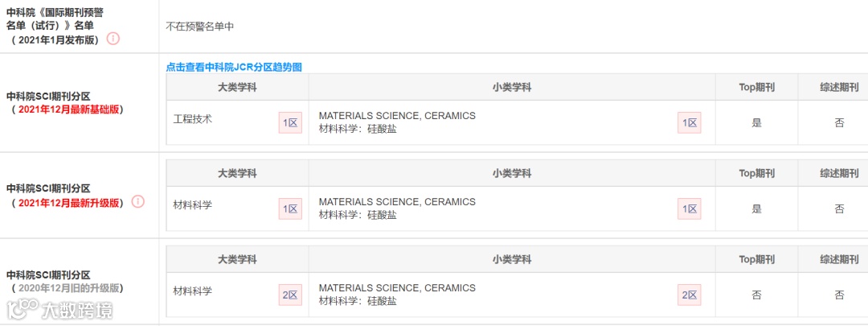The height and width of the screenshot is (326, 868).
Task: Click 1区 badge in basic edition 小类学科
Action: (690, 123)
